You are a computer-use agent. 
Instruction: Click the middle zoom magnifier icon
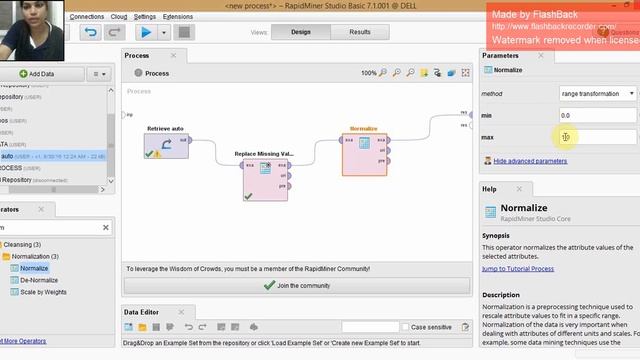(x=396, y=73)
